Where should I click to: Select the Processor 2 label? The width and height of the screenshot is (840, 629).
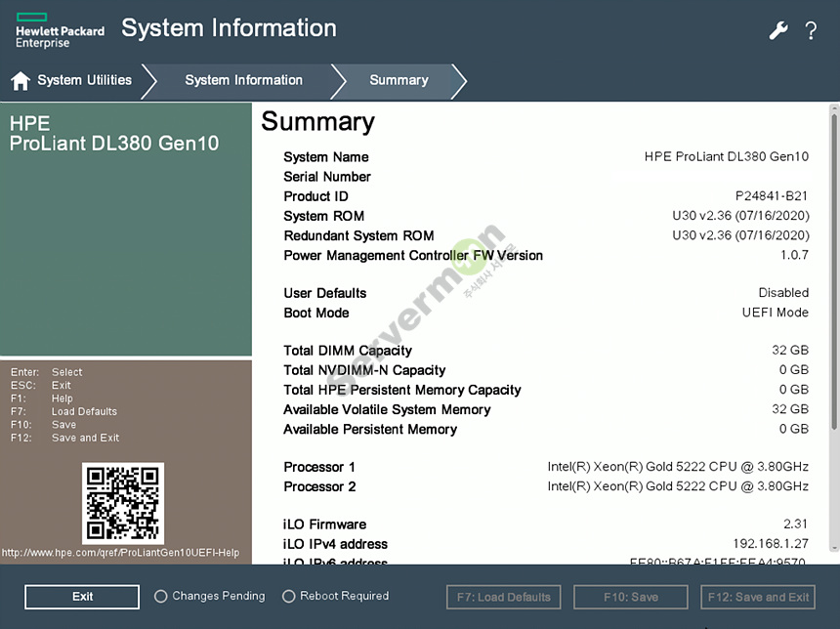pos(319,487)
